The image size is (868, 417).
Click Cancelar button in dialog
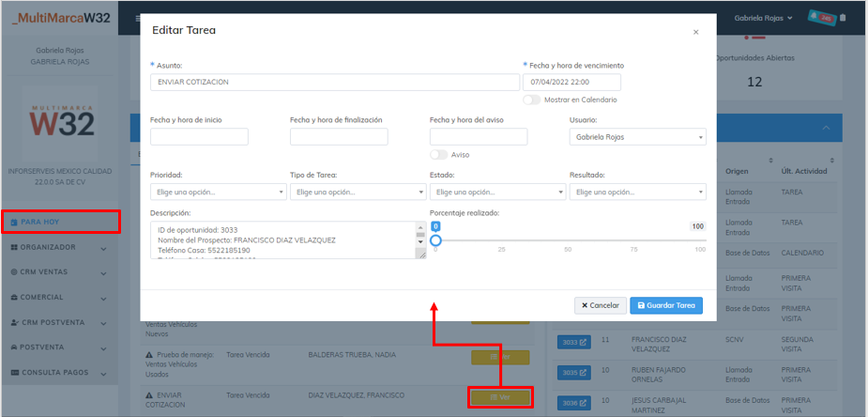tap(600, 305)
